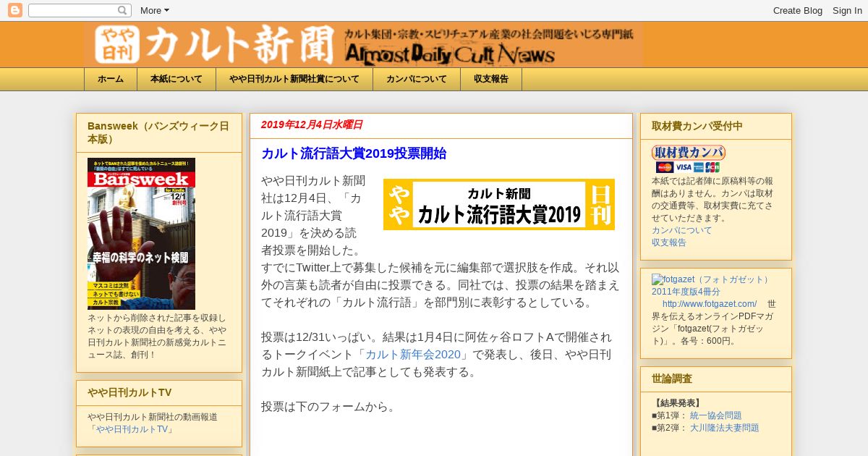Screen dimensions: 868x456
Task: Click the 取材費カンパ donation button image
Action: pyautogui.click(x=689, y=153)
